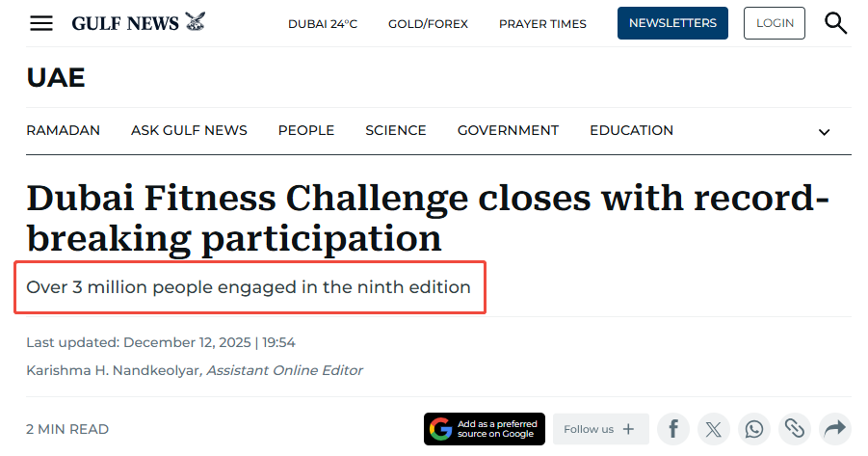Click the Login button
Screen dimensions: 868x456
(775, 23)
